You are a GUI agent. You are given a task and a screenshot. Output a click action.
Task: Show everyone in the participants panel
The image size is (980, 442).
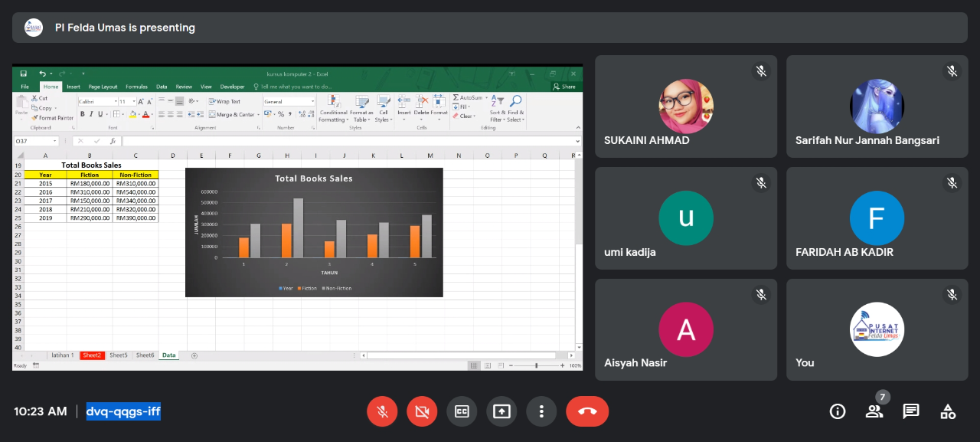[x=874, y=411]
